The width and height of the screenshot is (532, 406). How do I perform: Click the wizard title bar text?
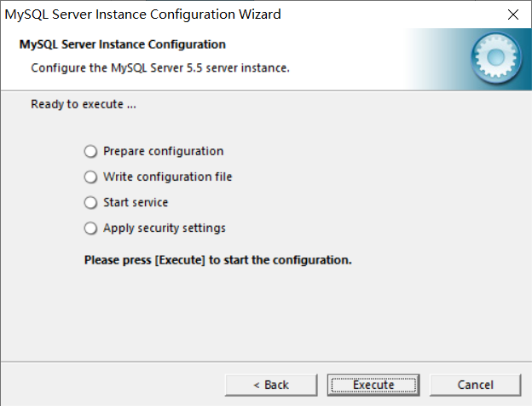coord(143,14)
